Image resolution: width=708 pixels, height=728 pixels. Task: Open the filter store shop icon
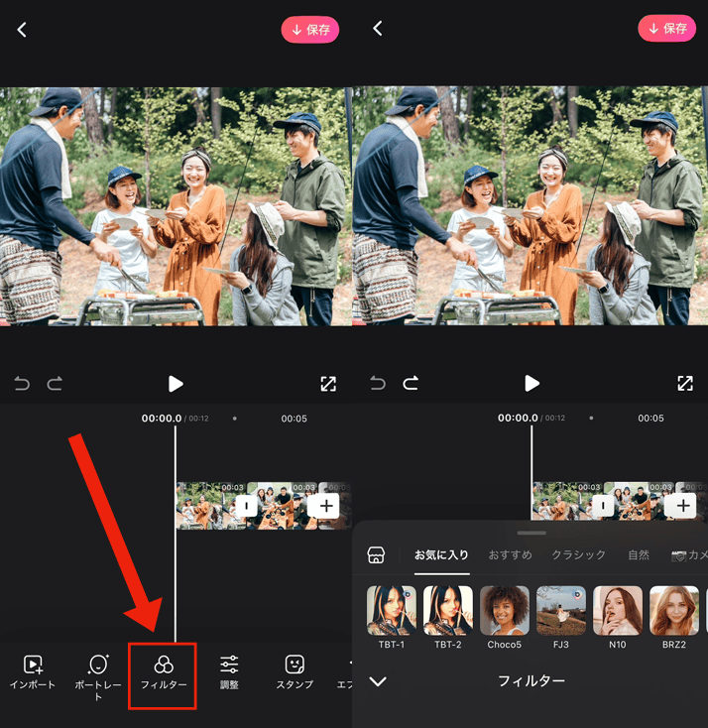pyautogui.click(x=376, y=555)
